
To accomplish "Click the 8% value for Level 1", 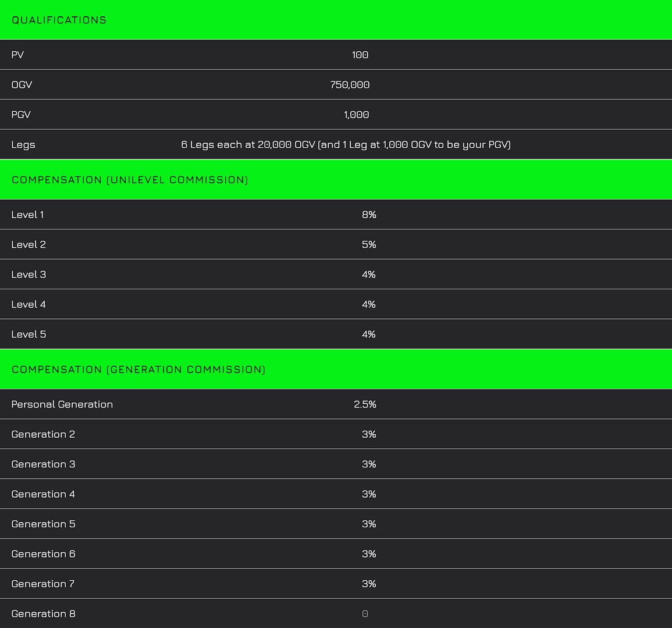I will 369,215.
